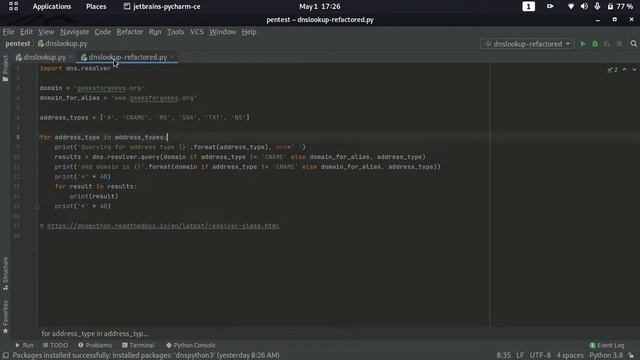
Task: Open the dnspython readthedocs link in comment
Action: (163, 226)
